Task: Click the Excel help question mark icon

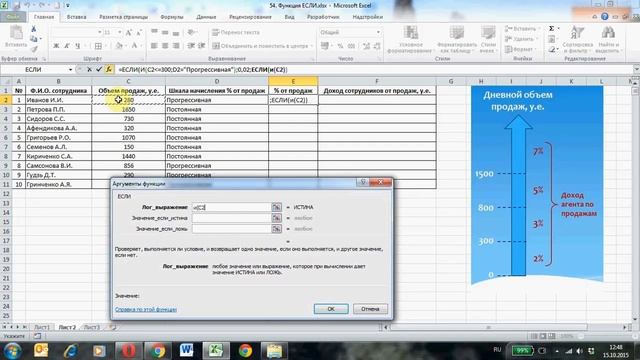Action: [604, 17]
